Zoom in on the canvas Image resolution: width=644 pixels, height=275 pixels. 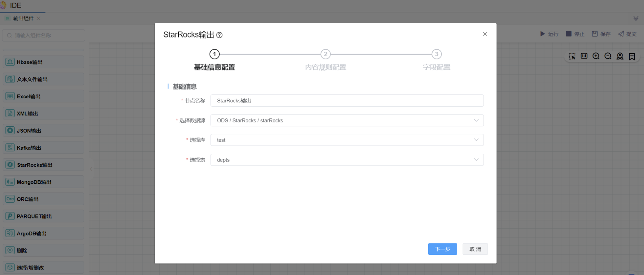coord(596,56)
